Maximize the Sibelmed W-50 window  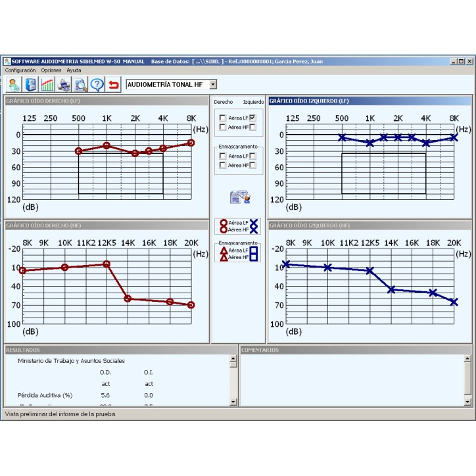pyautogui.click(x=462, y=61)
